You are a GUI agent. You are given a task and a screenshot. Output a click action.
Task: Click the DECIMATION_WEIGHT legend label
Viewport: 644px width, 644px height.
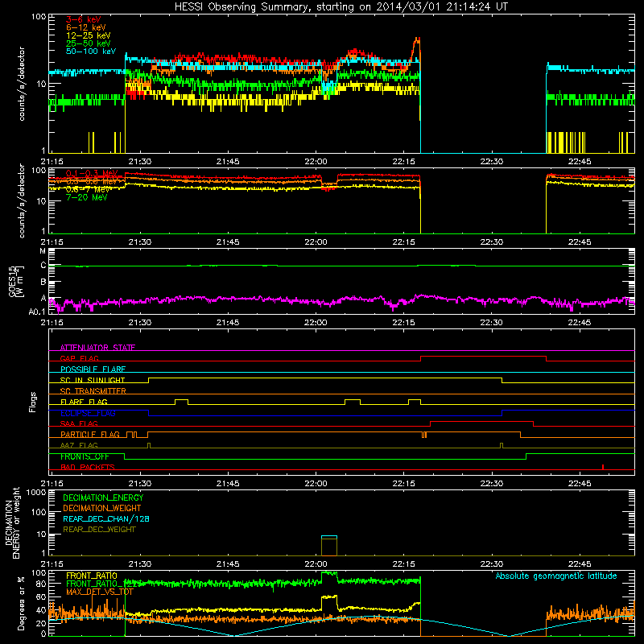[102, 508]
